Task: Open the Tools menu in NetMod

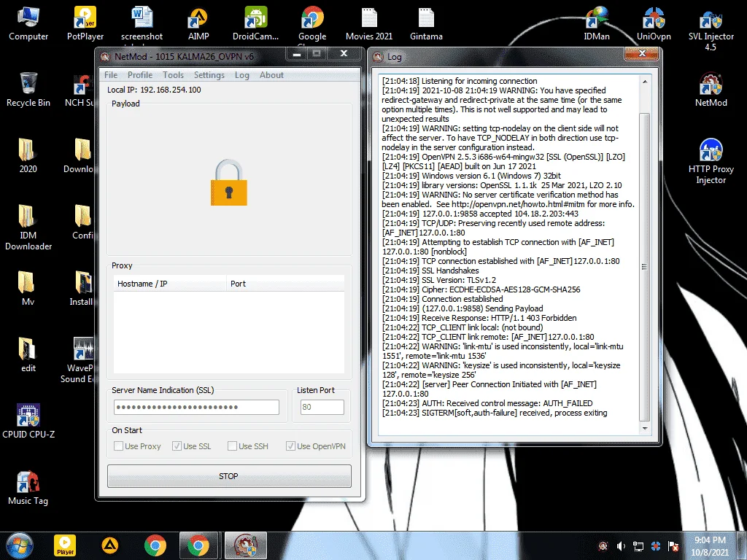Action: 173,75
